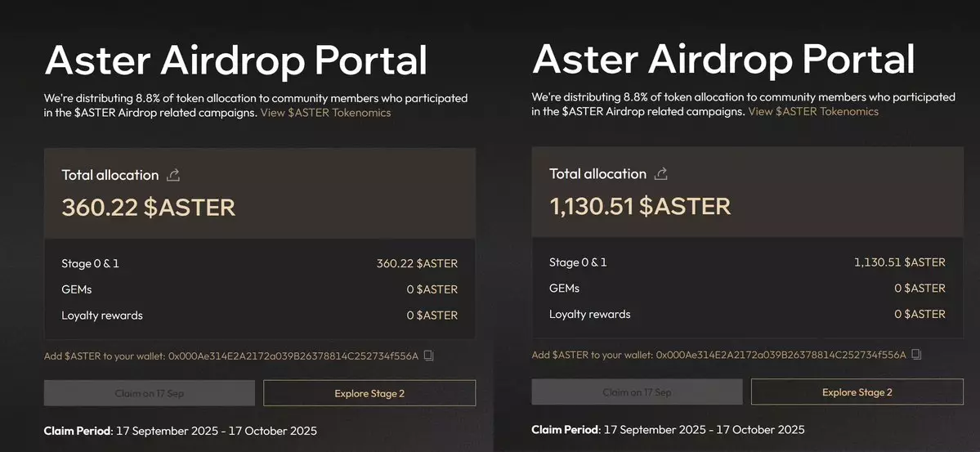The image size is (980, 452).
Task: Click the large 1,130.51 $ASTER total amount
Action: (640, 205)
